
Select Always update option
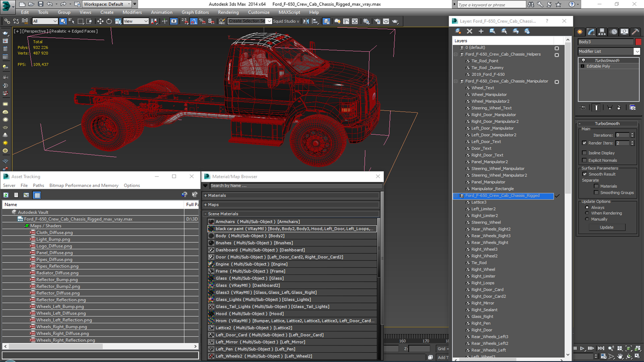click(x=587, y=207)
